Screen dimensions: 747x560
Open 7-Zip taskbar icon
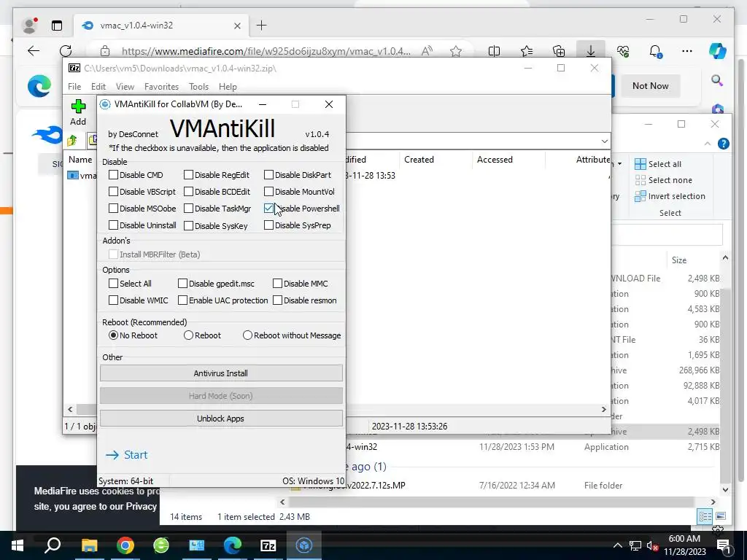point(268,545)
